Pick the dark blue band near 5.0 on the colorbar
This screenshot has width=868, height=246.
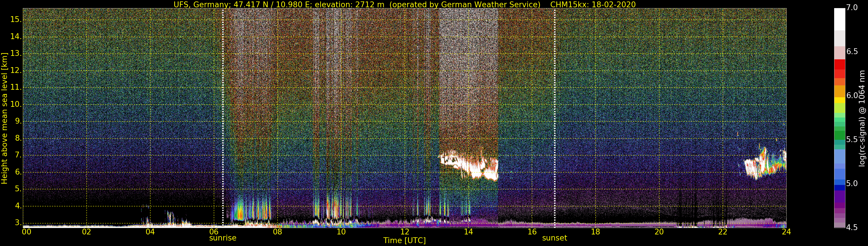pos(839,188)
